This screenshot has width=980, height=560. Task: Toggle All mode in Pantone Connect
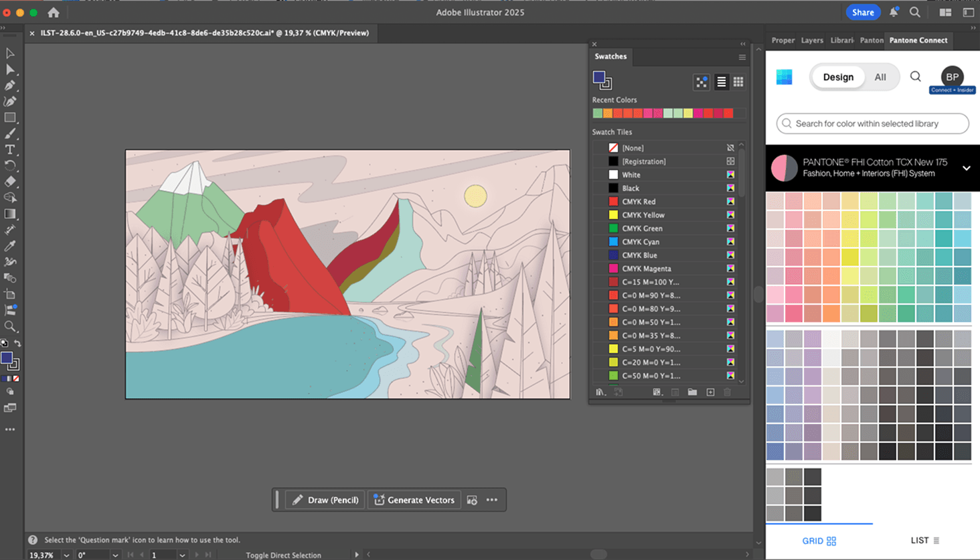(880, 77)
